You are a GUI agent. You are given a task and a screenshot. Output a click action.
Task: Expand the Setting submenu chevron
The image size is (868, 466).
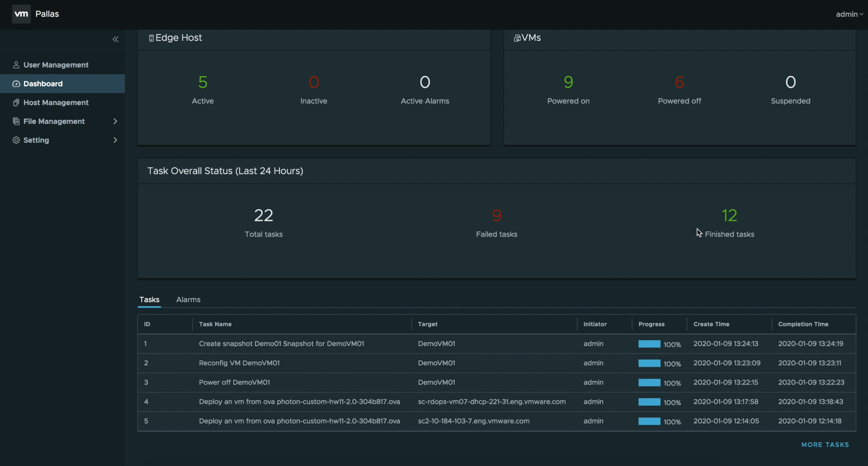coord(115,140)
